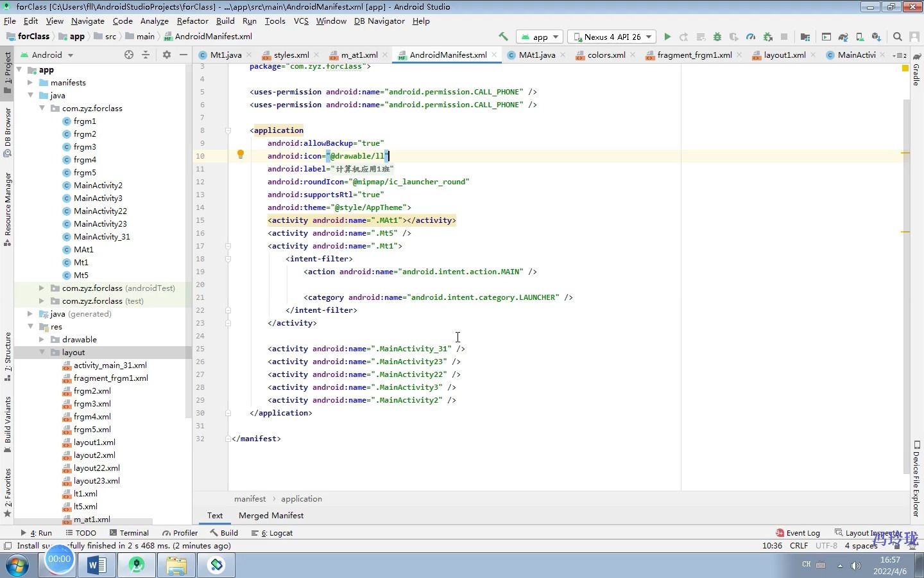Click the Make Project hammer icon

[503, 37]
